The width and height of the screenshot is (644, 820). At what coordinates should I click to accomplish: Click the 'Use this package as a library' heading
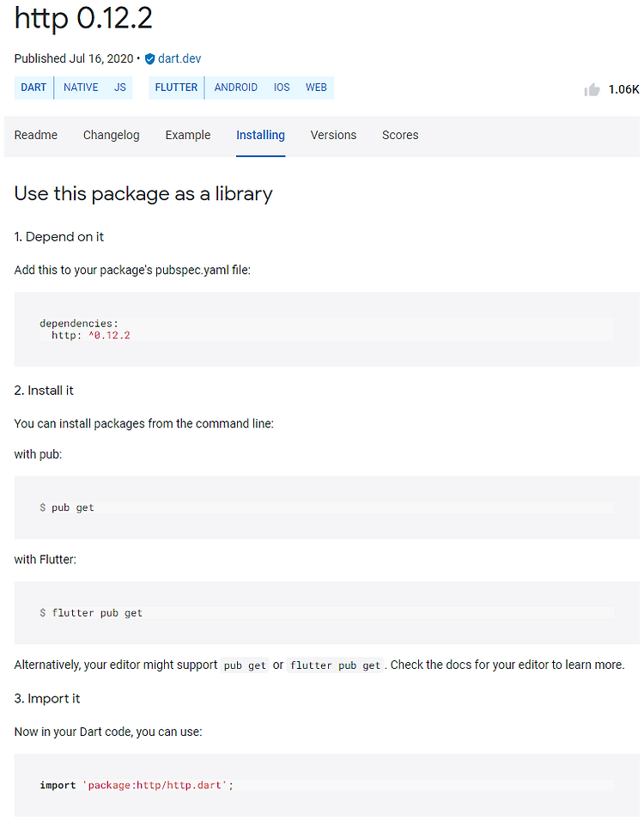tap(143, 194)
